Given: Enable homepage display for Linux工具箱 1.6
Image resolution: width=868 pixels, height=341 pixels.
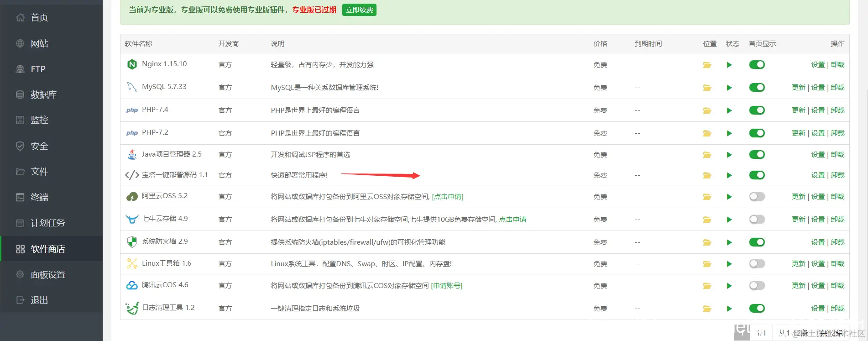Looking at the screenshot, I should click(x=757, y=264).
